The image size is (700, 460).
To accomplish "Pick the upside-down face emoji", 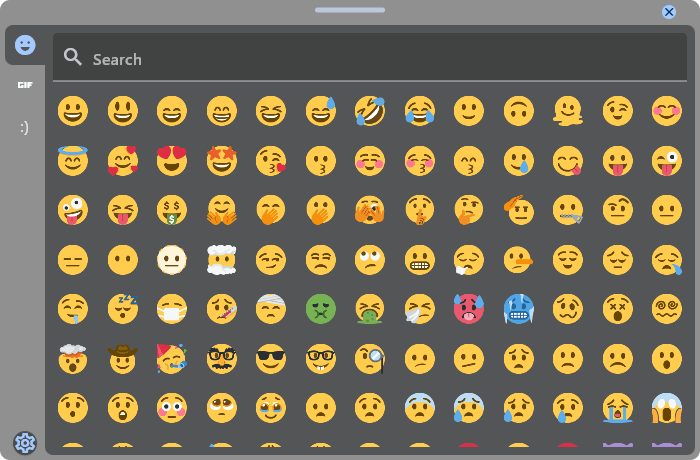I will coord(518,111).
